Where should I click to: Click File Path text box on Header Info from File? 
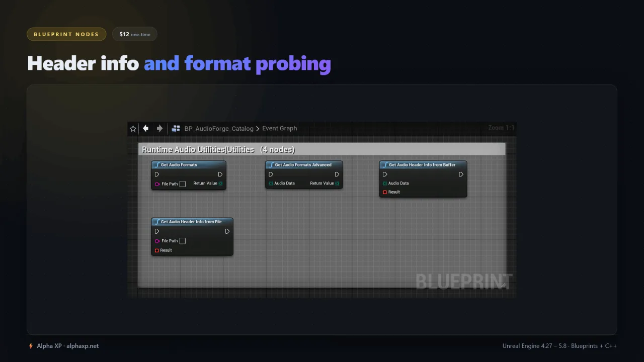coord(183,241)
